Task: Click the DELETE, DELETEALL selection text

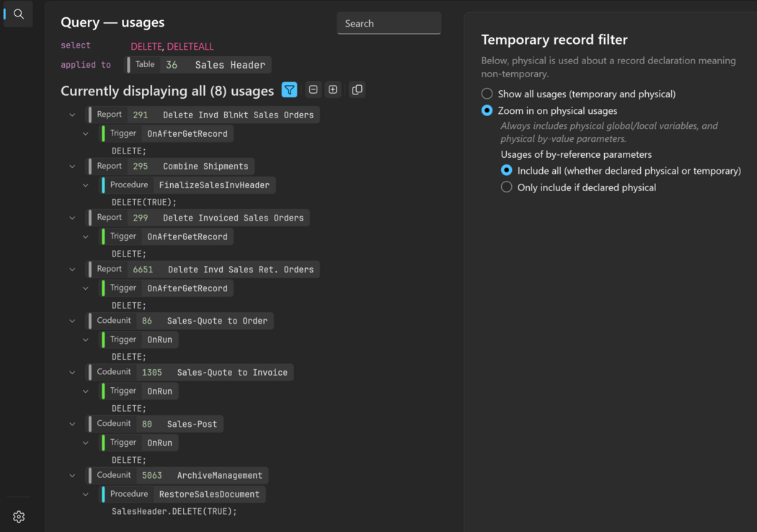Action: coord(172,46)
